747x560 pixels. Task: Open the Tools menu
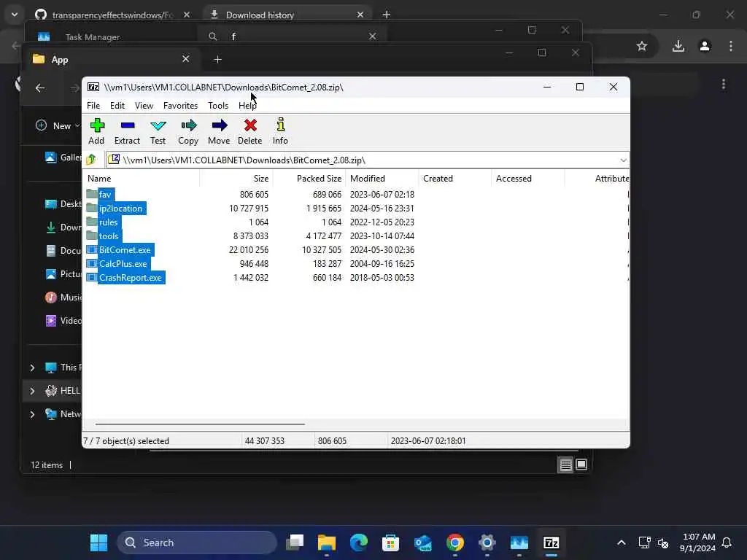pos(218,105)
